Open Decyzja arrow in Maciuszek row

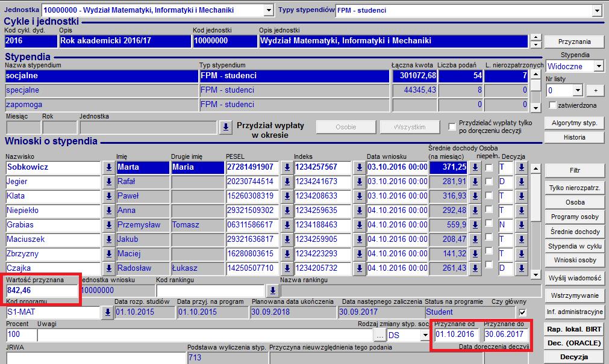(x=521, y=239)
